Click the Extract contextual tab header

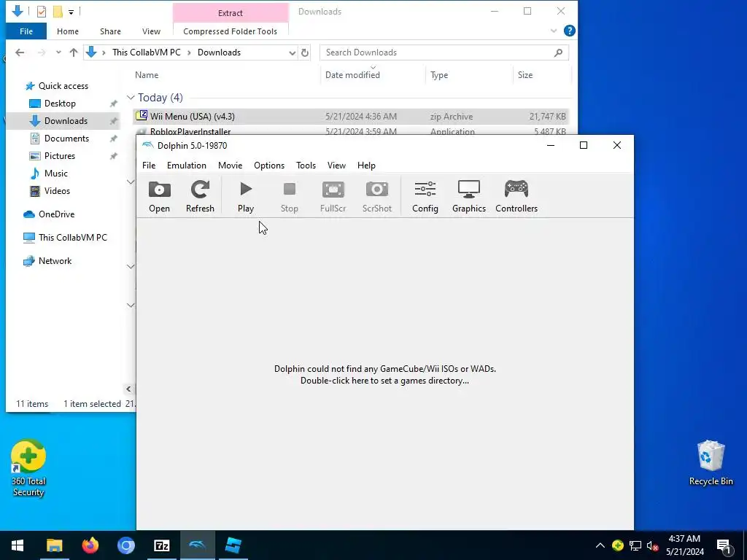[x=231, y=13]
